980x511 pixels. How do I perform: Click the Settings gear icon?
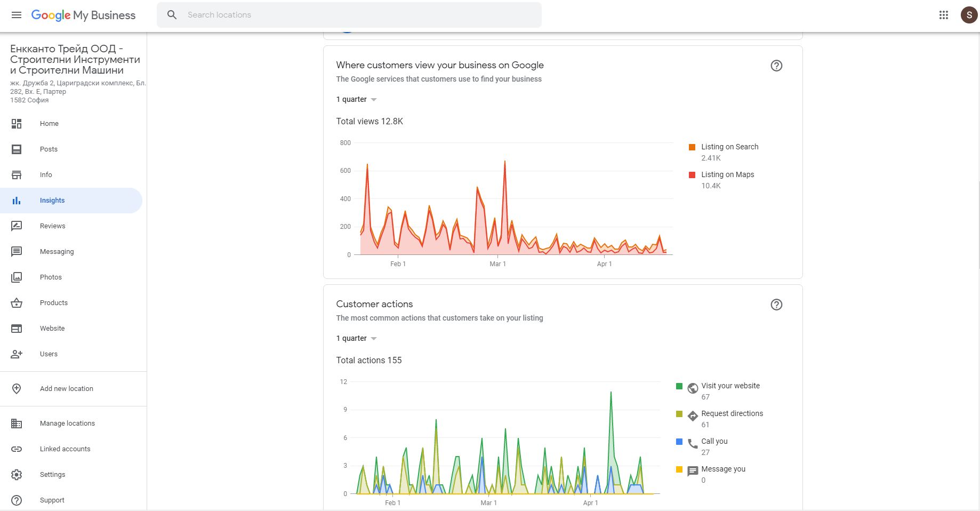(x=17, y=475)
